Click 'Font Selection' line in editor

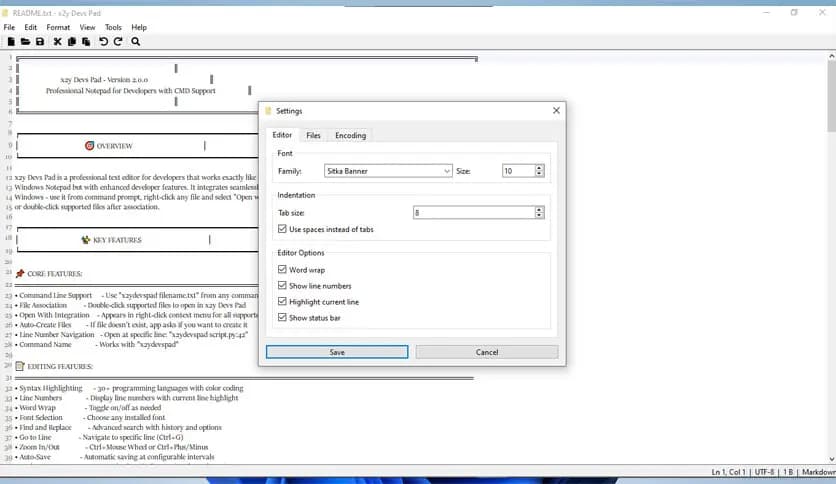point(90,418)
